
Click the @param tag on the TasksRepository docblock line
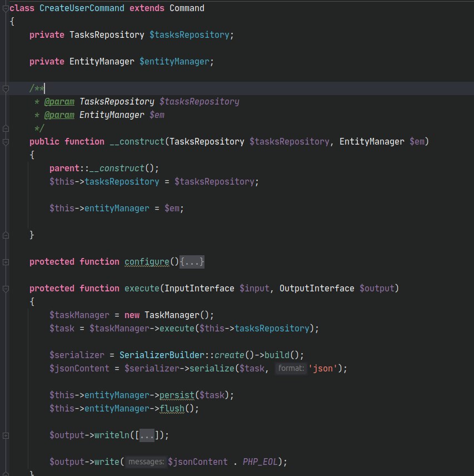[59, 102]
